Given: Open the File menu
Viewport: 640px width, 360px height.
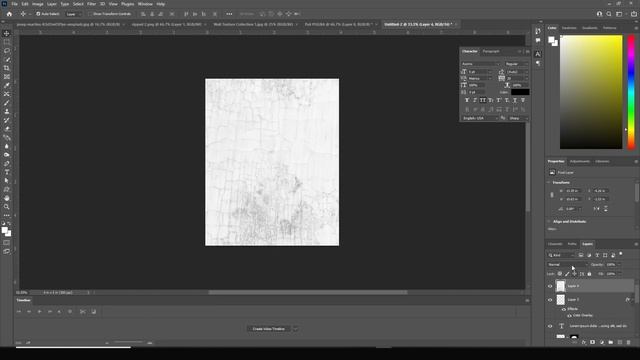Looking at the screenshot, I should (14, 4).
